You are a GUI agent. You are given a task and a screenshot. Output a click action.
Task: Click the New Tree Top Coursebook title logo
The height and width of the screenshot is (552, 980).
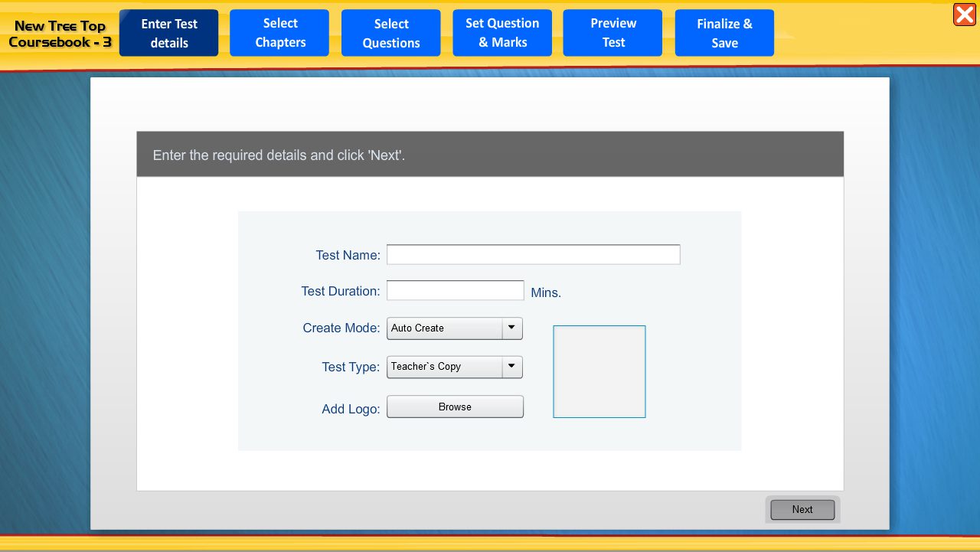(60, 34)
